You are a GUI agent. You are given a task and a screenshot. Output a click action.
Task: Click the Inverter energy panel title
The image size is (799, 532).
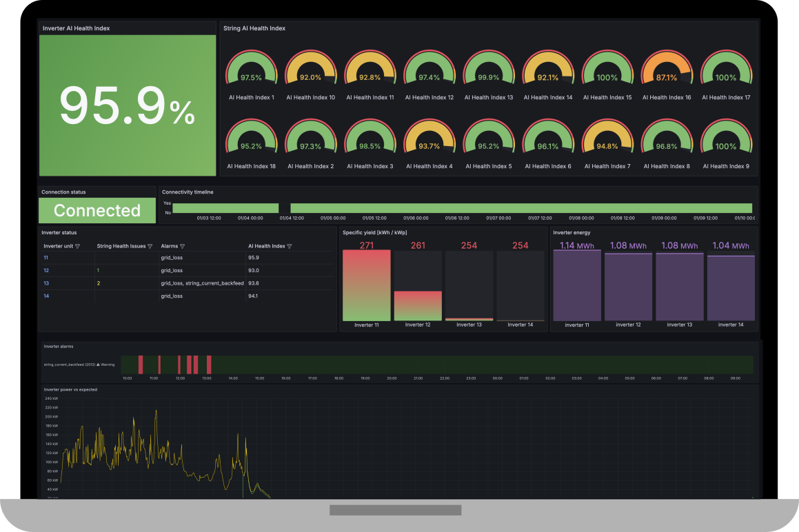click(x=572, y=233)
